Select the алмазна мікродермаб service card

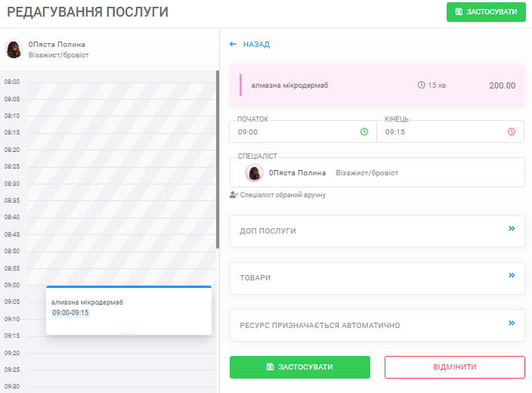(x=377, y=85)
